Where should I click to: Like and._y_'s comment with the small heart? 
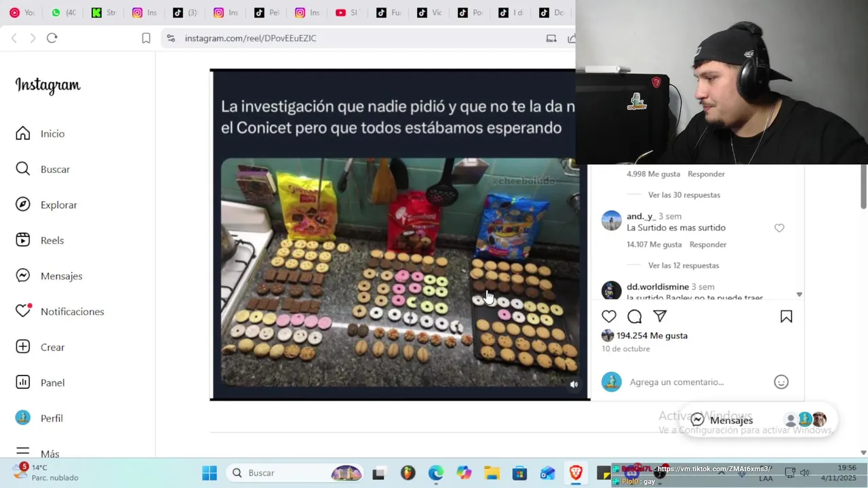click(779, 228)
